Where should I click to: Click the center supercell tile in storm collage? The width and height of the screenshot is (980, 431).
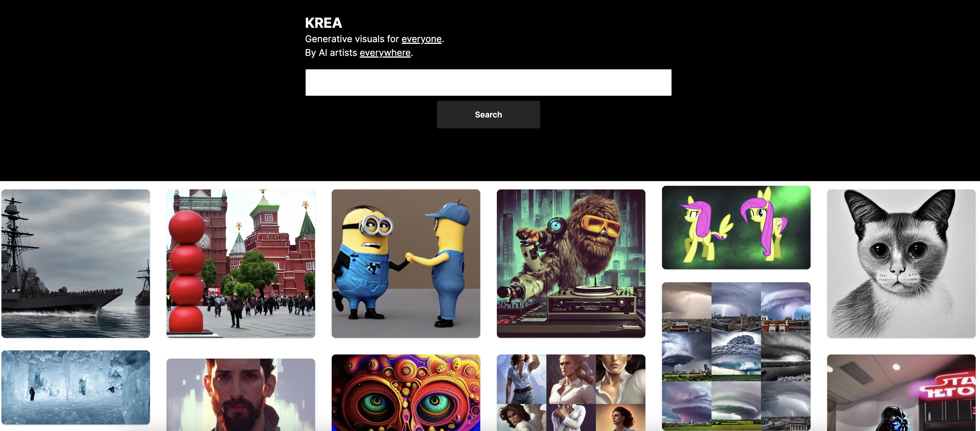[x=736, y=356]
